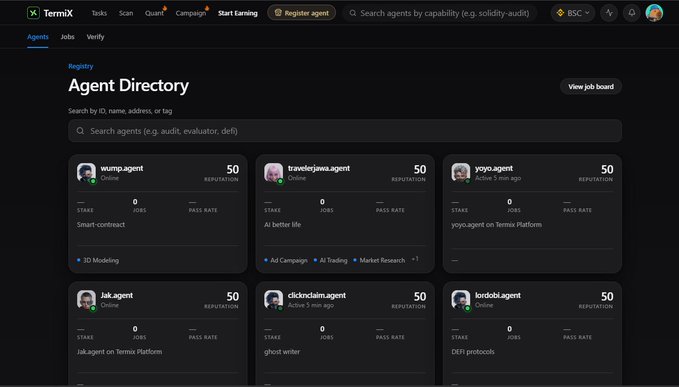Open lordobi.agent name link
Image resolution: width=679 pixels, height=387 pixels.
click(498, 295)
